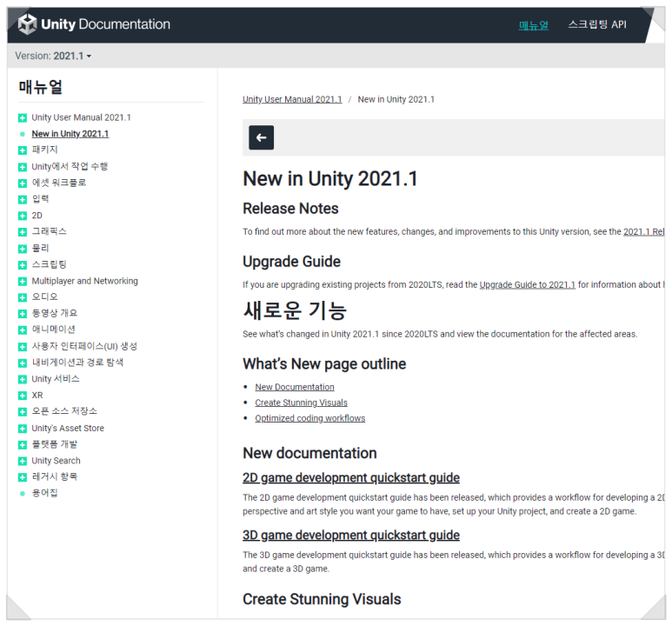The width and height of the screenshot is (672, 626).
Task: Expand the 스크립팅 sidebar plus icon
Action: pos(23,265)
